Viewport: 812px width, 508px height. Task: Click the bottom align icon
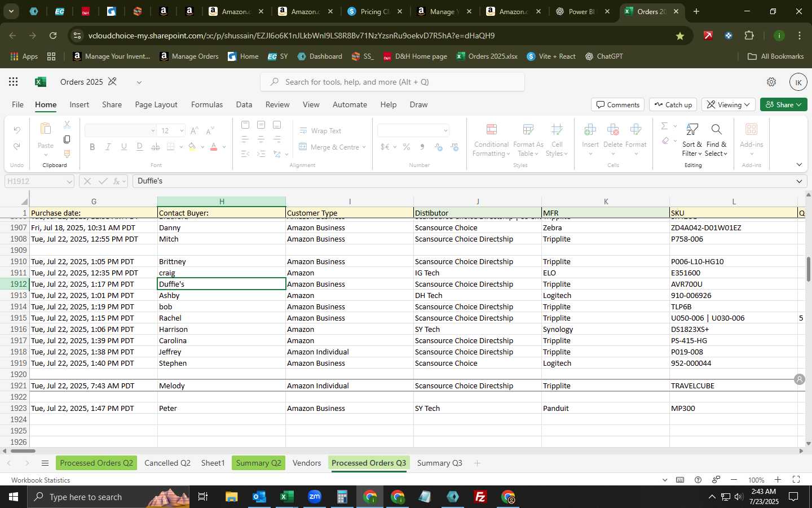point(277,125)
